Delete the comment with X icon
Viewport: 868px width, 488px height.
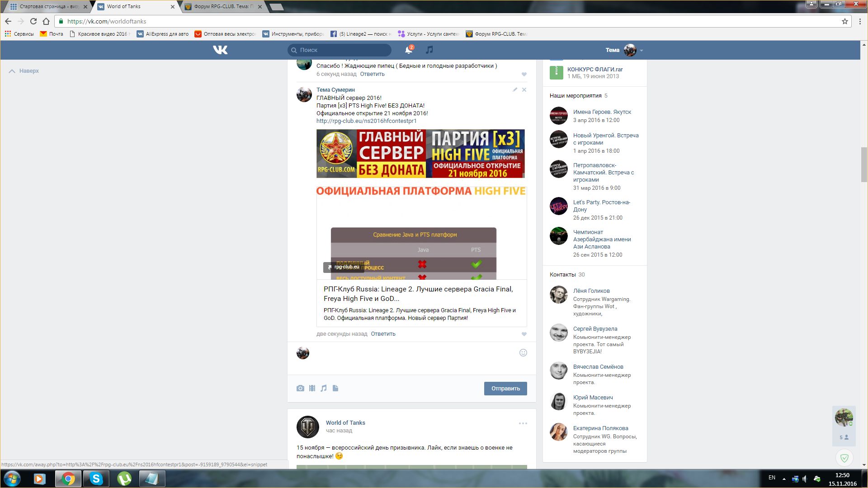click(524, 89)
